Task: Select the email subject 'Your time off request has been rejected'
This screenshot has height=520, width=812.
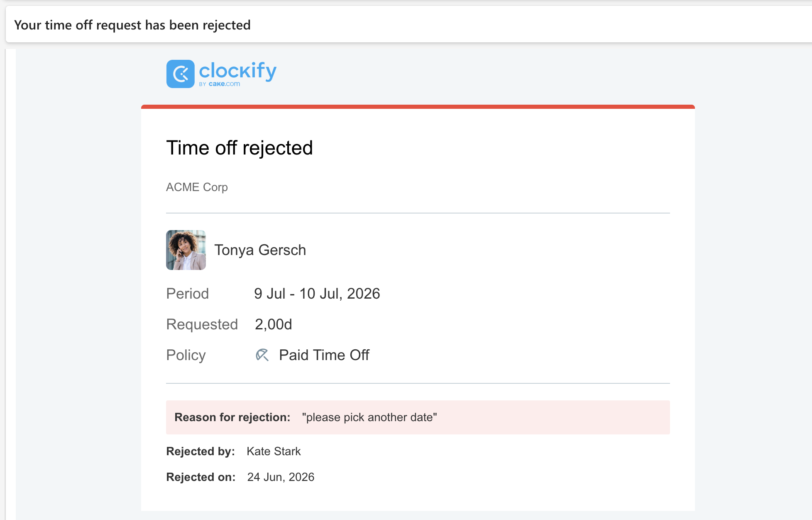Action: tap(132, 25)
